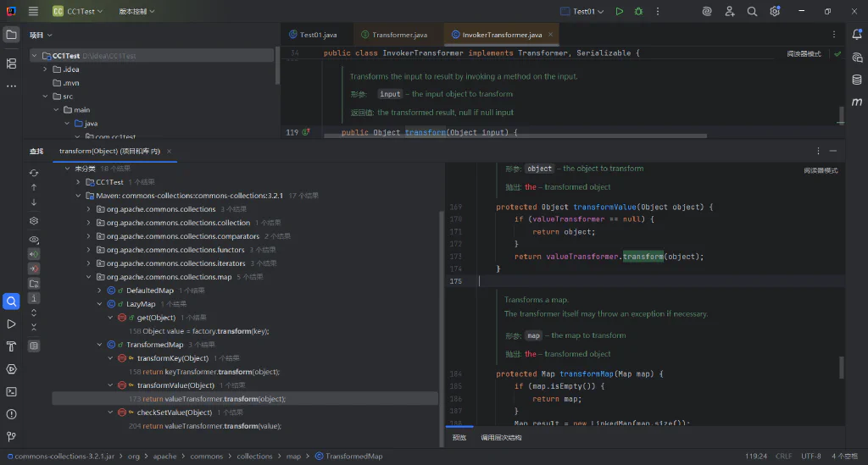Screen dimensions: 868x465
Task: Toggle the info filter button
Action: (34, 298)
